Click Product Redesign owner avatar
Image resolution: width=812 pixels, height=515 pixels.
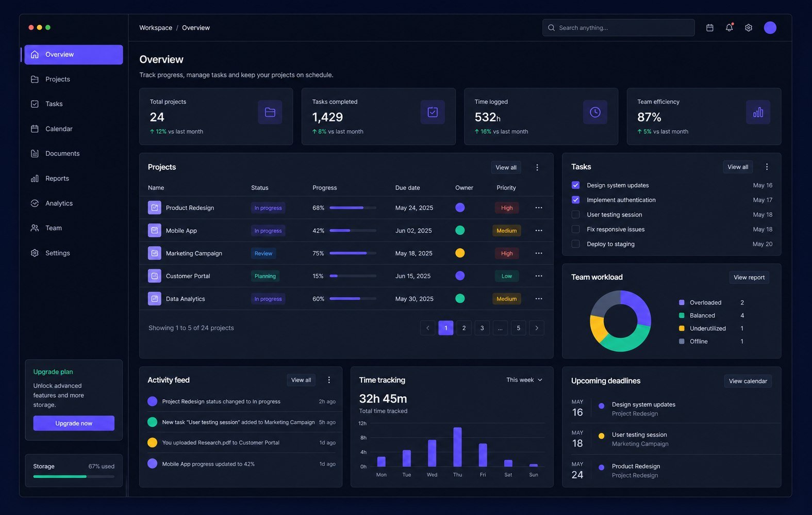[460, 207]
